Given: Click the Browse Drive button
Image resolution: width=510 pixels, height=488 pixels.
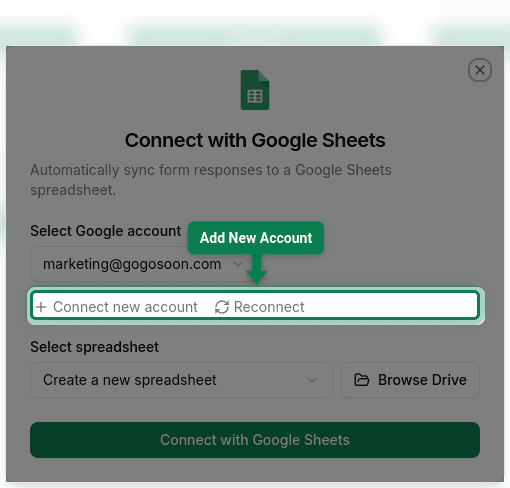Looking at the screenshot, I should 410,380.
